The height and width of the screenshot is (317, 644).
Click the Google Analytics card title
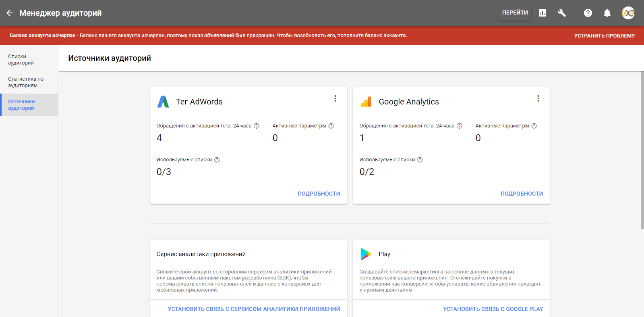click(x=409, y=102)
